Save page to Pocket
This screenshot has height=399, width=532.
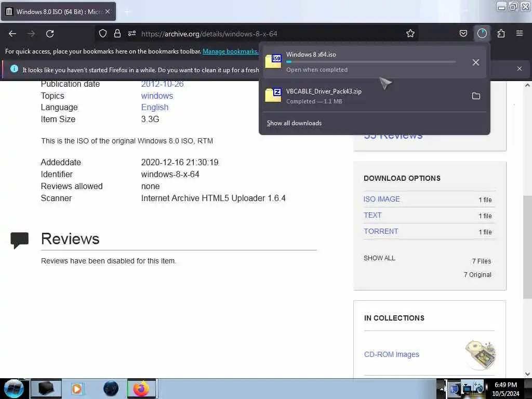click(x=463, y=33)
